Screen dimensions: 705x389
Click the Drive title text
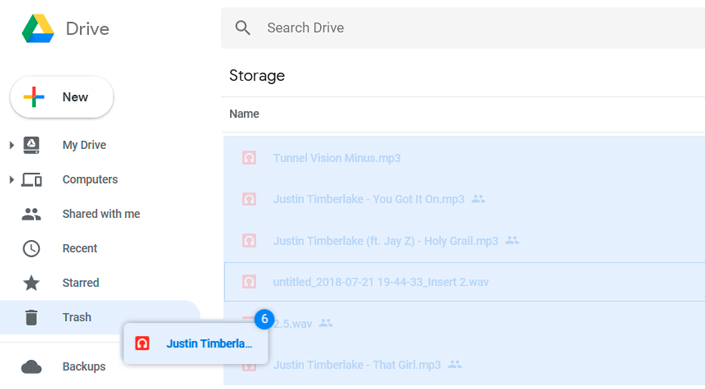(88, 29)
